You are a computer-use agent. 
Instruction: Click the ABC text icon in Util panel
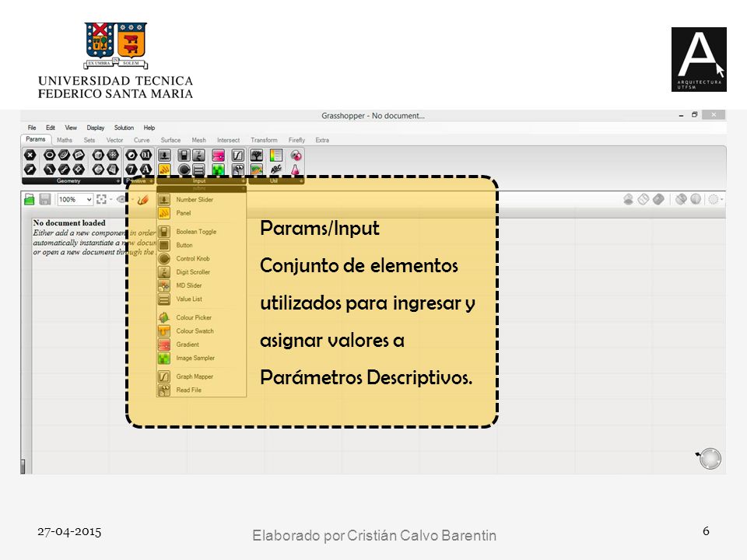[275, 169]
